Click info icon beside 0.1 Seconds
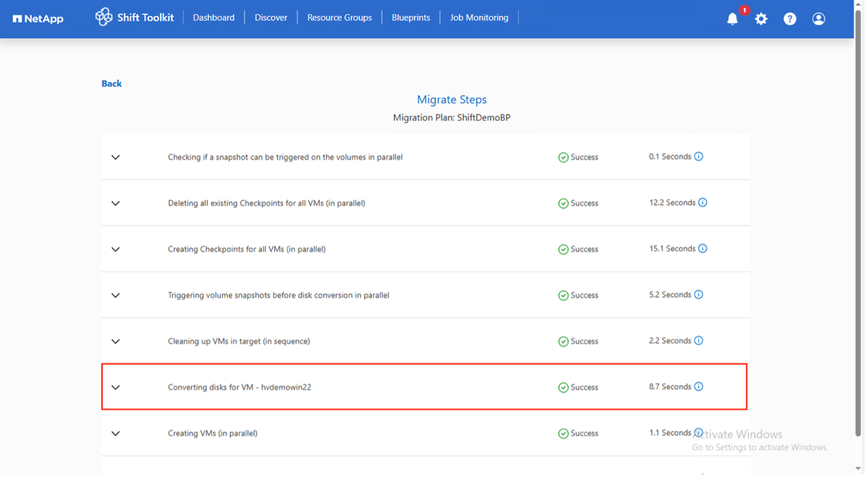Viewport: 868px width, 477px height. (x=699, y=157)
